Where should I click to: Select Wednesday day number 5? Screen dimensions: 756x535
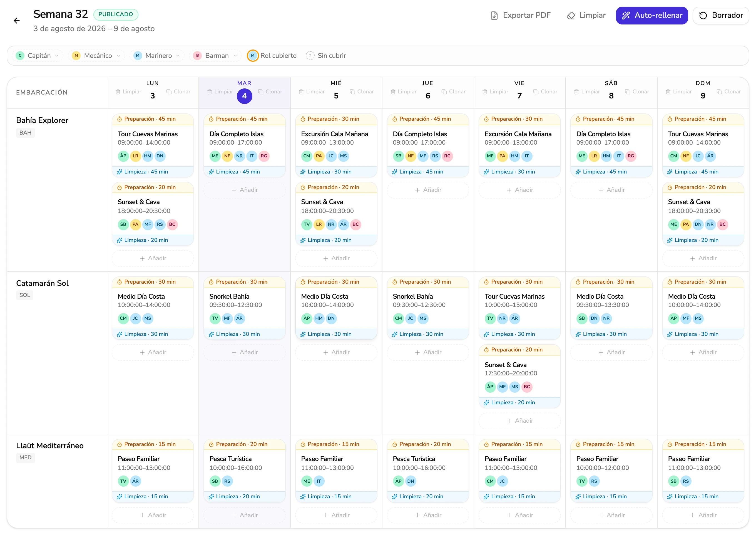336,96
